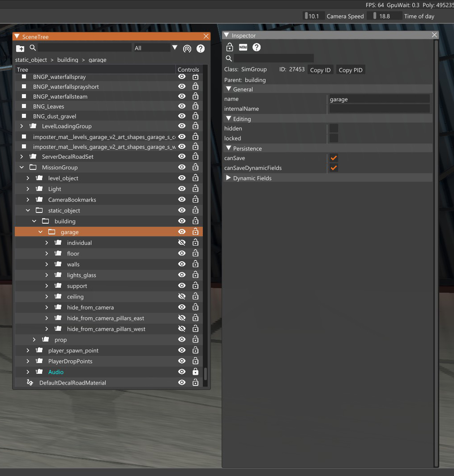Tick the locked checkbox in Inspector
Screen dimensions: 454x476
334,138
